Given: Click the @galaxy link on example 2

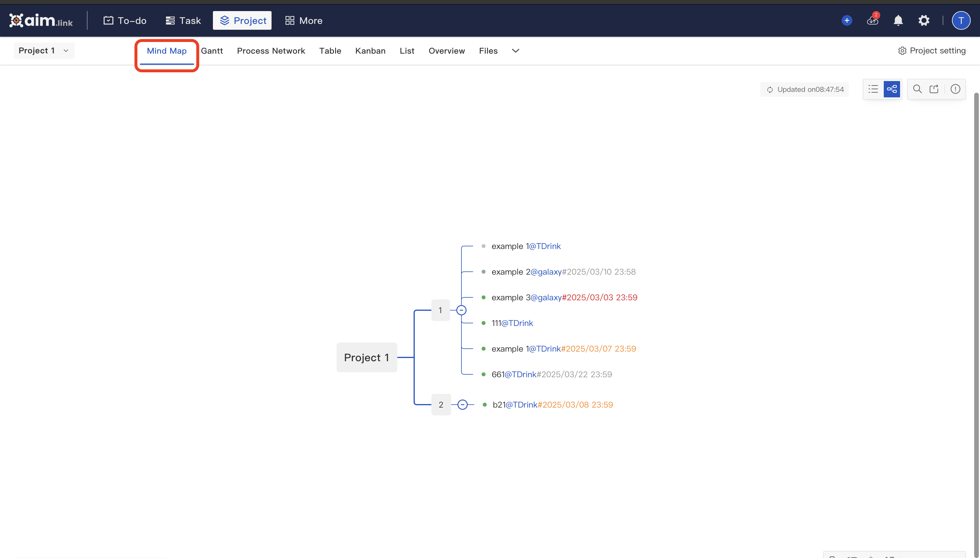Looking at the screenshot, I should [546, 272].
